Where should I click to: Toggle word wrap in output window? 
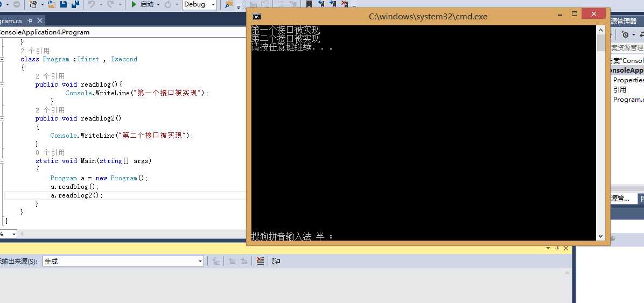pyautogui.click(x=276, y=261)
